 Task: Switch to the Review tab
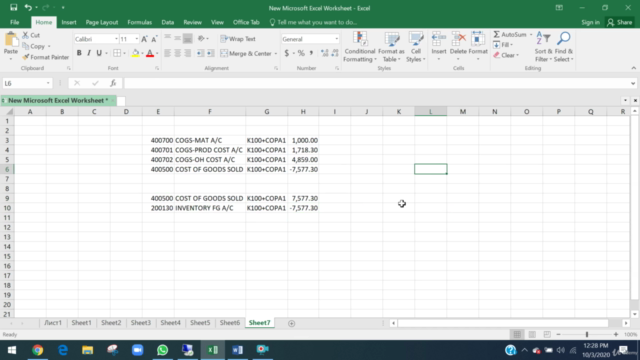click(192, 22)
